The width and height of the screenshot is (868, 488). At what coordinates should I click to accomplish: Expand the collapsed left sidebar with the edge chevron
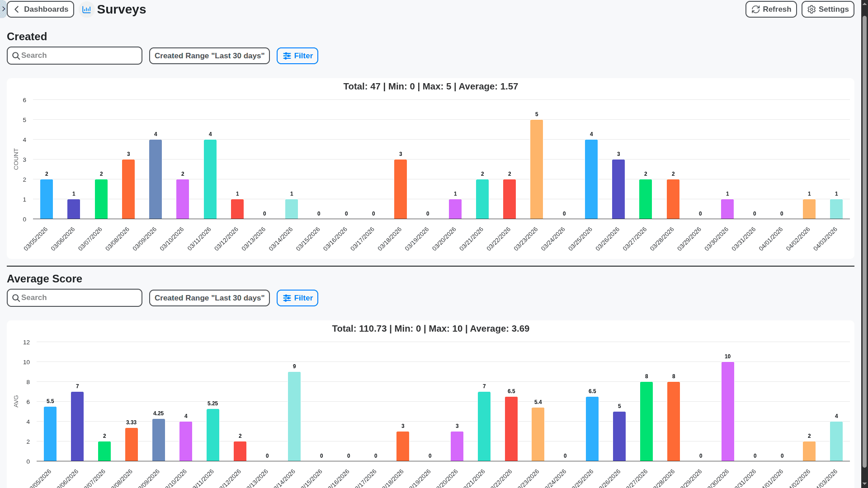pos(4,8)
